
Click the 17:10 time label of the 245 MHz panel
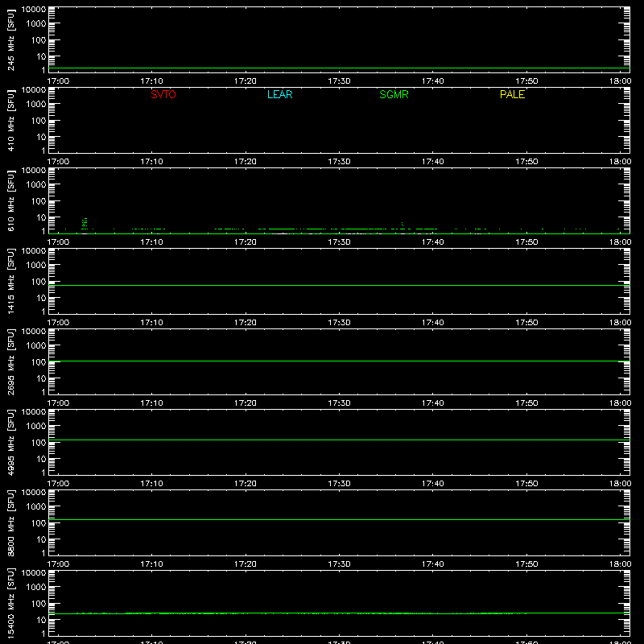click(151, 81)
